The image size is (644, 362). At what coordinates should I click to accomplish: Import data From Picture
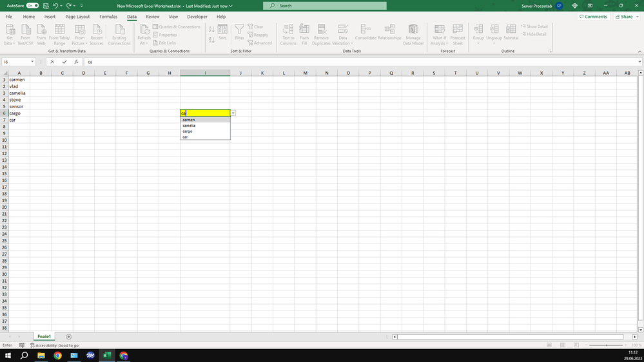[80, 35]
